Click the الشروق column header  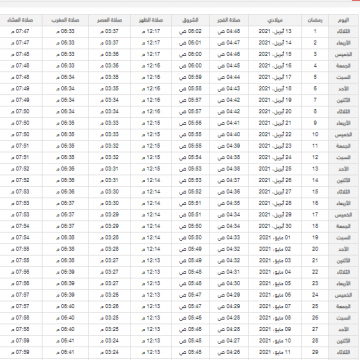pyautogui.click(x=191, y=20)
